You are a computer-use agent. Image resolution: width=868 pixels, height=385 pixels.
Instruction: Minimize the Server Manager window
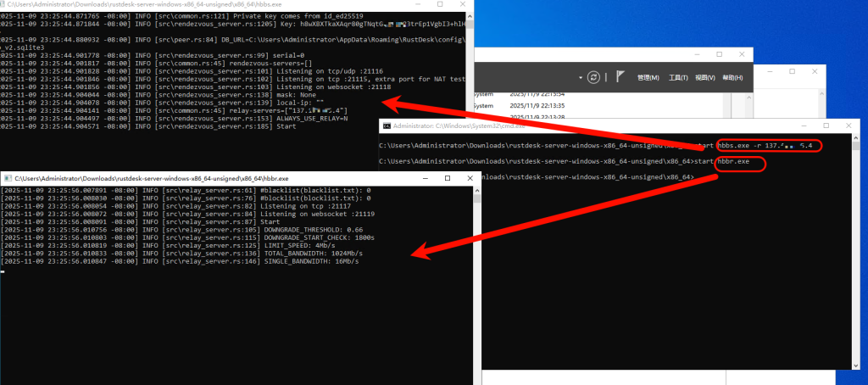698,54
